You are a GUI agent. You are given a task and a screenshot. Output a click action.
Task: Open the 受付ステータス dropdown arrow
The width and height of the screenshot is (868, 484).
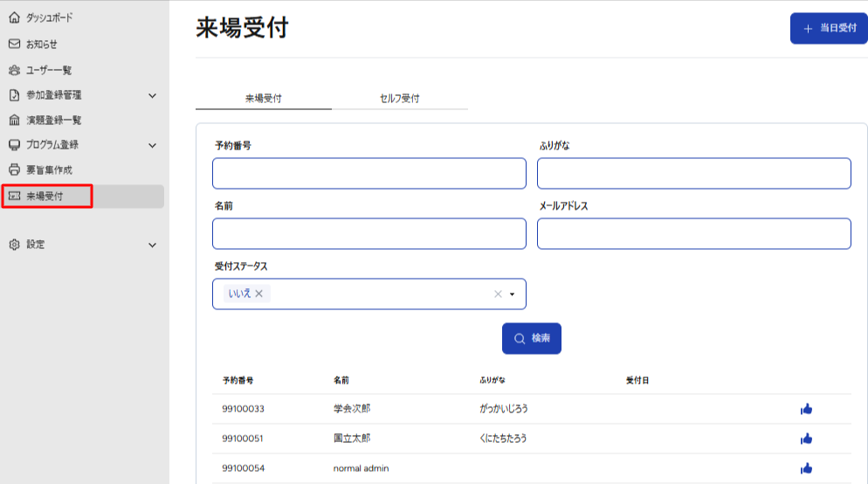pos(513,294)
